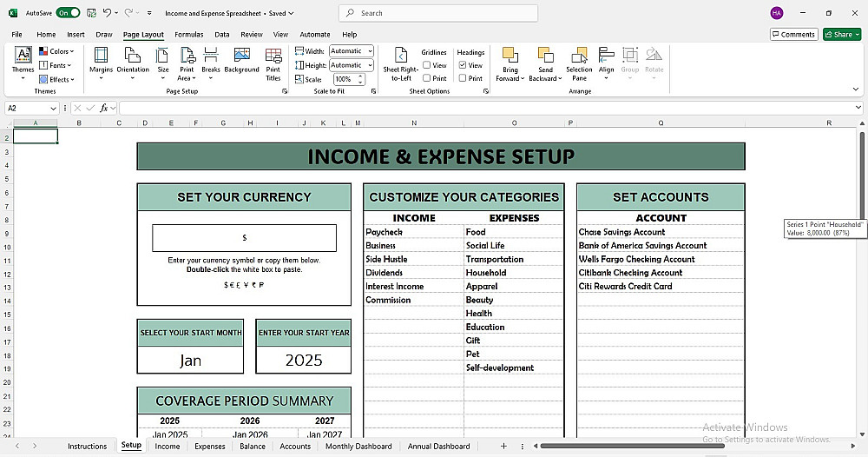Open the File menu
This screenshot has height=457, width=868.
click(16, 35)
